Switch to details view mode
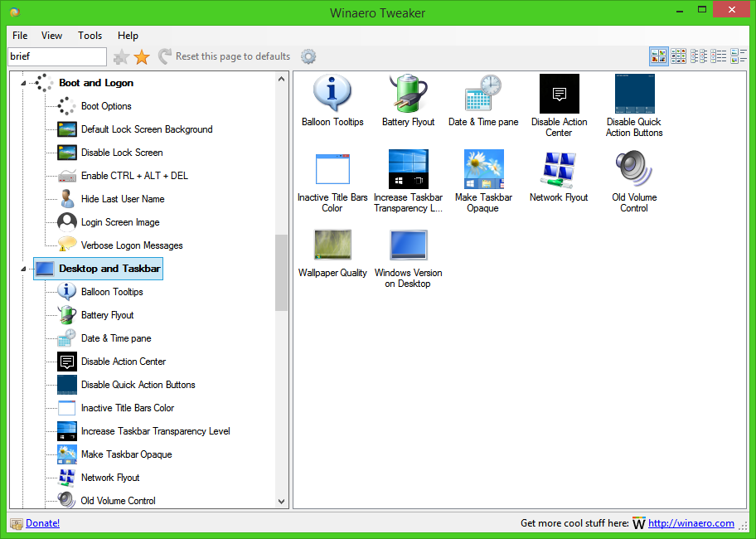This screenshot has width=756, height=539. tap(719, 56)
